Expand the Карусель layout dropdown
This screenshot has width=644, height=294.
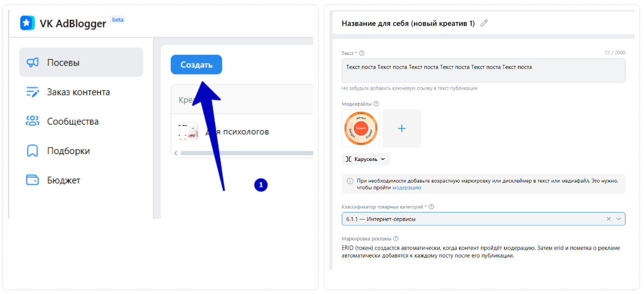coord(366,159)
